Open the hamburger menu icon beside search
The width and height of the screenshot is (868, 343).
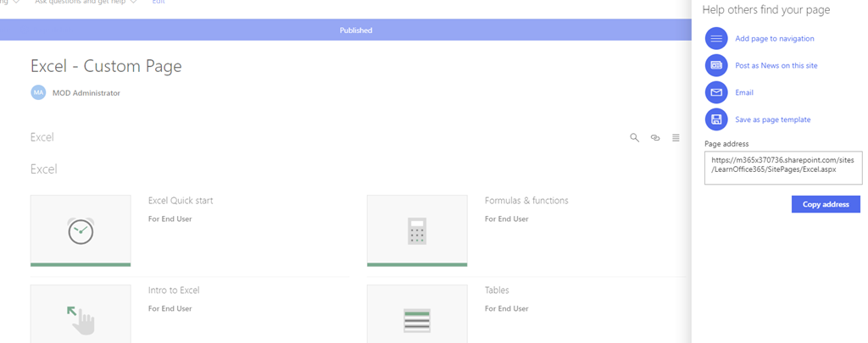click(x=676, y=137)
